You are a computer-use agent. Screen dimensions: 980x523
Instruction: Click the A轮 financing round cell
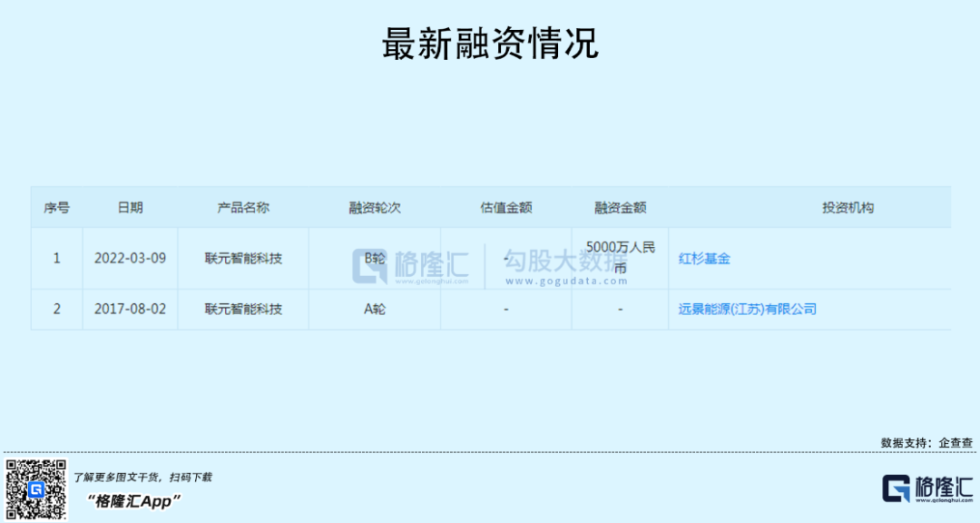click(375, 309)
